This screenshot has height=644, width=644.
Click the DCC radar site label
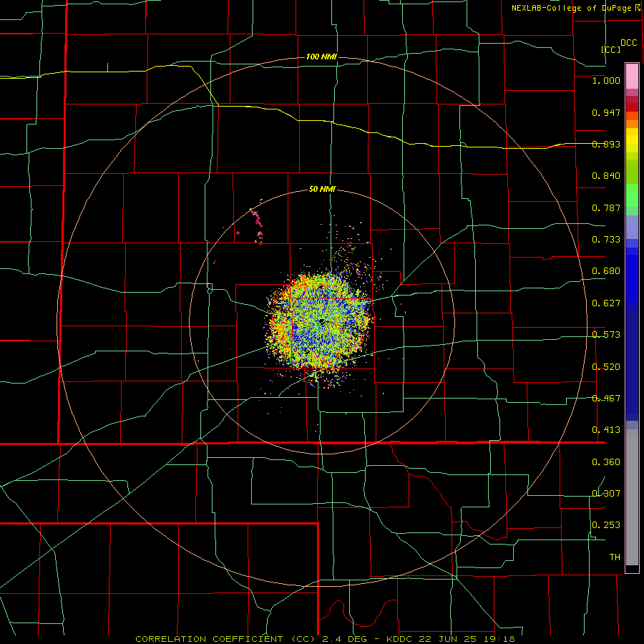(x=629, y=43)
